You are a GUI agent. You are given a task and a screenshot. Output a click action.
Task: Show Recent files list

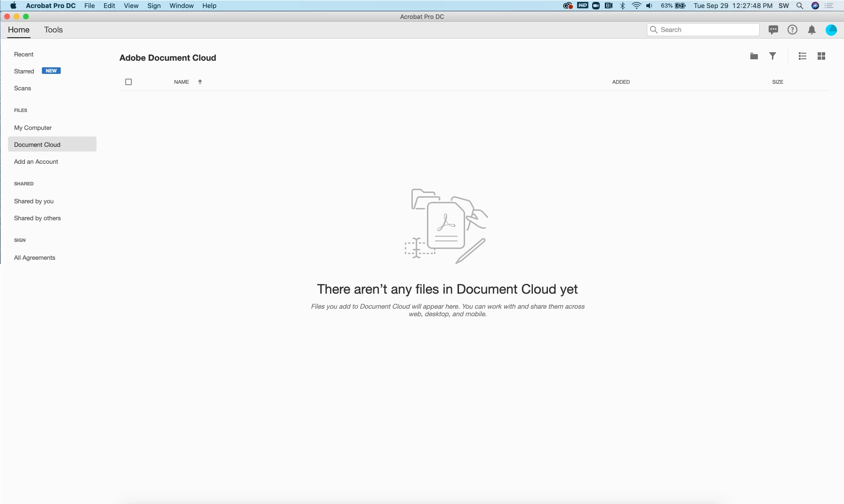[x=24, y=55]
